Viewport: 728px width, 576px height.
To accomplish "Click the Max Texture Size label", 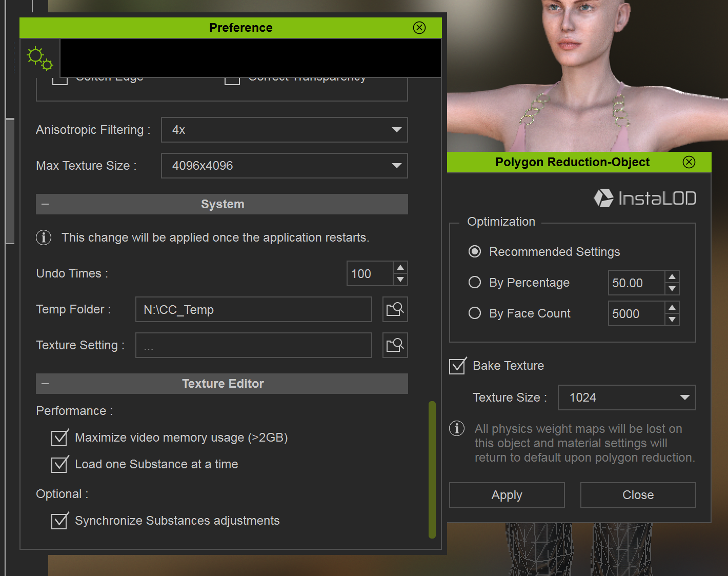I will click(x=86, y=166).
